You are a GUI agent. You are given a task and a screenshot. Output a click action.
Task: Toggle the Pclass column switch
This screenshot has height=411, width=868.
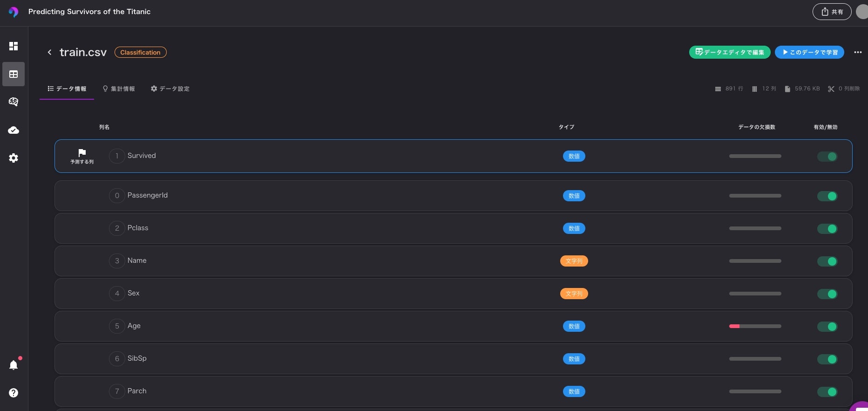tap(827, 229)
